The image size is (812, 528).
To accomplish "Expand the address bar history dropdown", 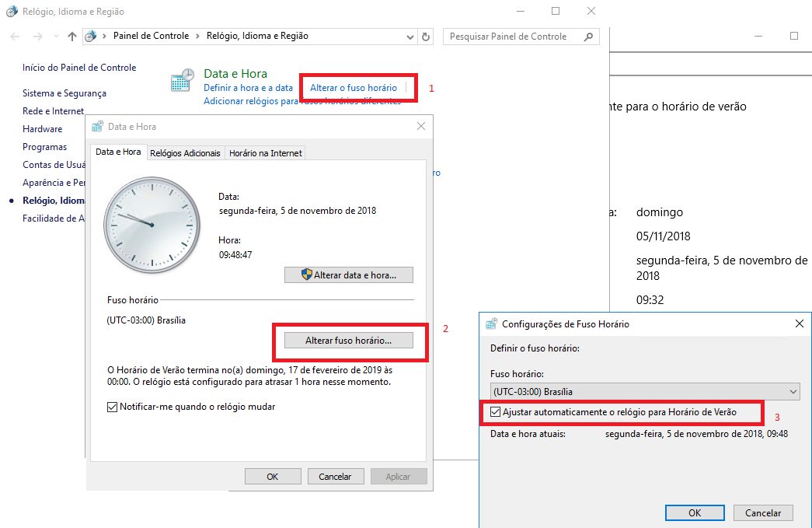I will pyautogui.click(x=409, y=37).
